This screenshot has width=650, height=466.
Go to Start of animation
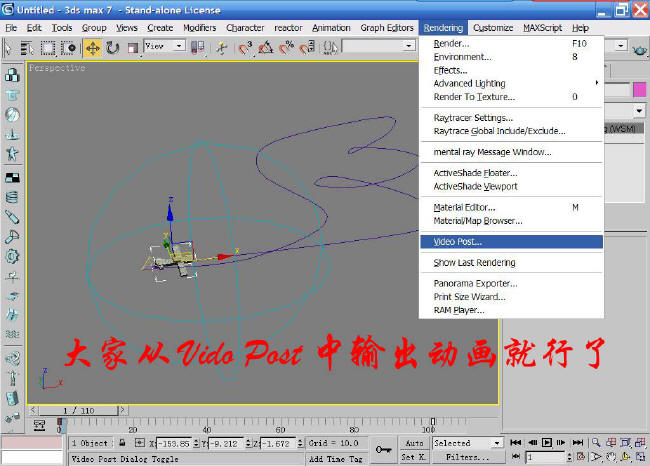[x=516, y=443]
